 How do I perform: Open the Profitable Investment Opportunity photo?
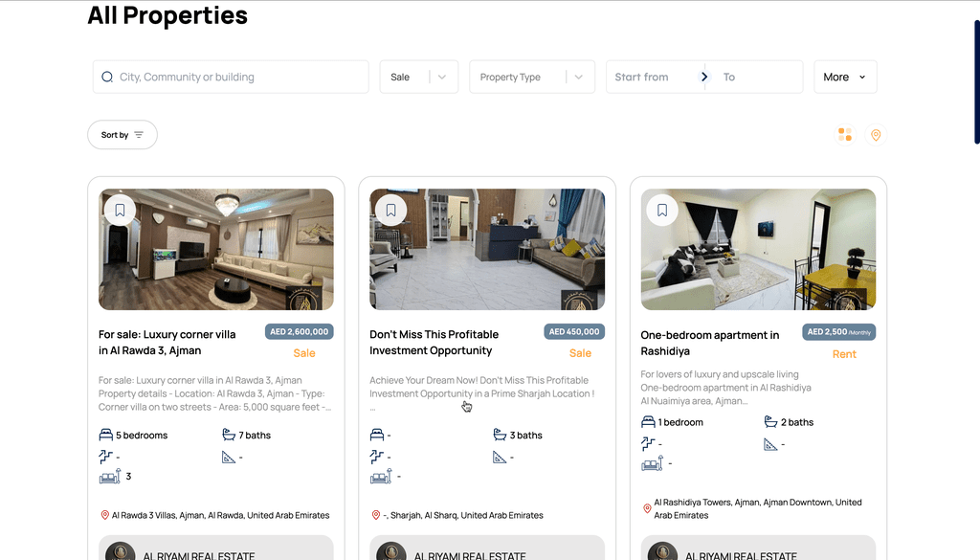pyautogui.click(x=487, y=250)
